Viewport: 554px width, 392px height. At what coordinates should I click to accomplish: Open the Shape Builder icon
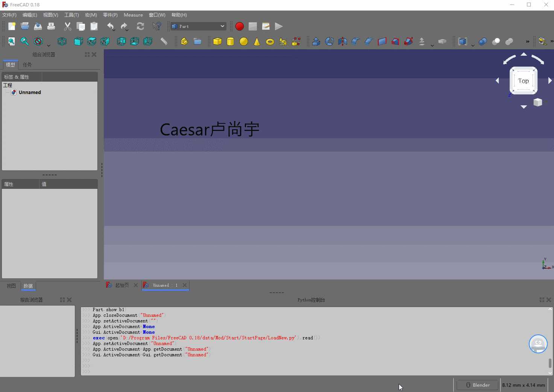coord(296,41)
